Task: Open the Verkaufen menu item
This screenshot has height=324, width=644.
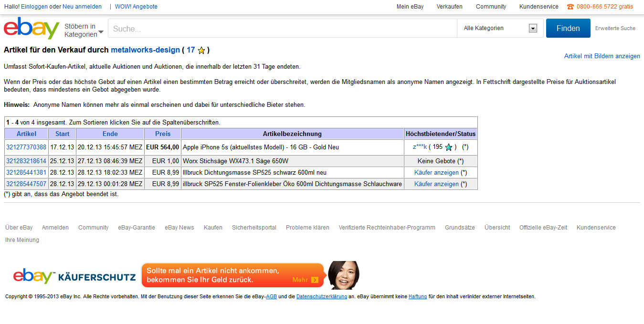Action: pos(449,7)
